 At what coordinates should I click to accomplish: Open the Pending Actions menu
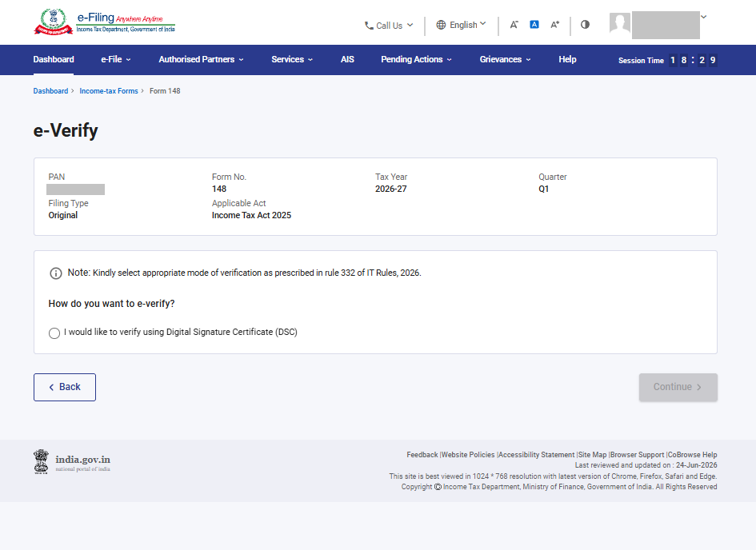coord(417,59)
